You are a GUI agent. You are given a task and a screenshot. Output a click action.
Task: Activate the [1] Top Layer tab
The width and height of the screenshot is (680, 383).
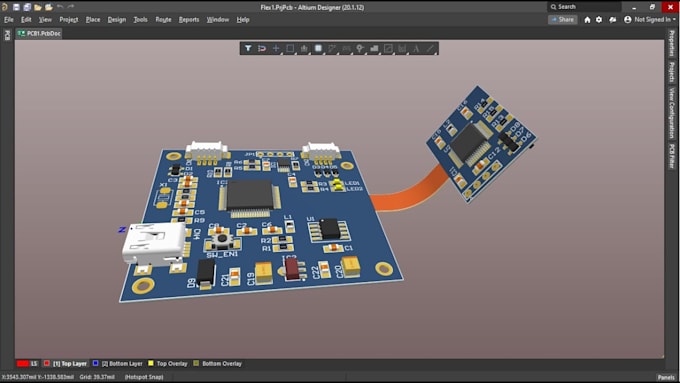point(66,363)
